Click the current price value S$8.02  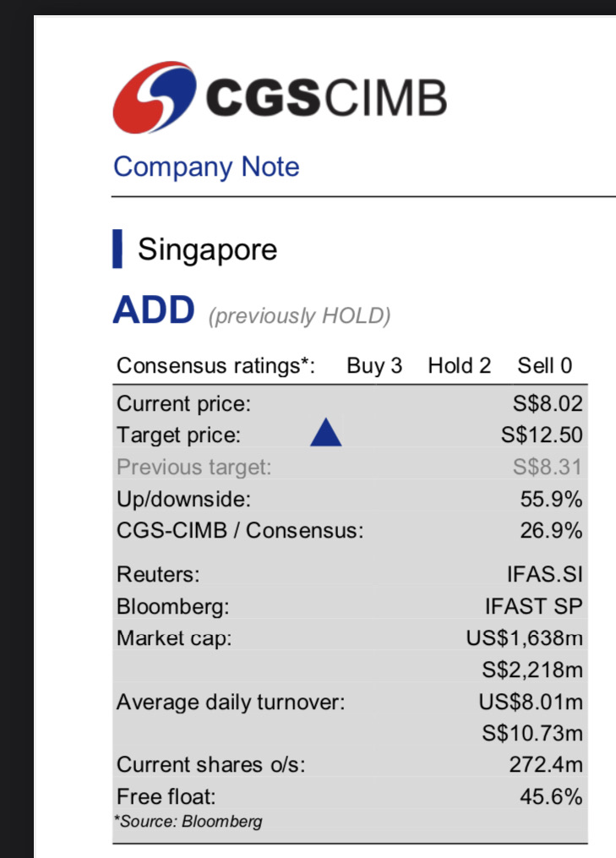[542, 403]
